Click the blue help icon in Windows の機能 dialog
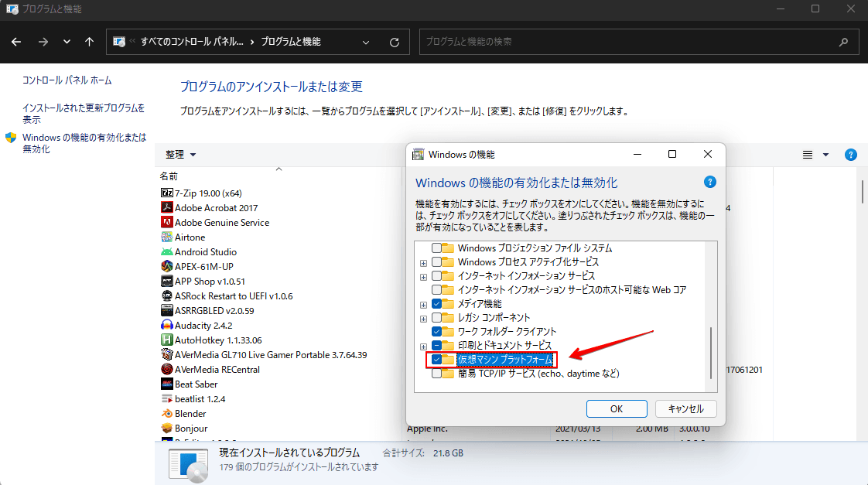The image size is (868, 485). (x=709, y=183)
